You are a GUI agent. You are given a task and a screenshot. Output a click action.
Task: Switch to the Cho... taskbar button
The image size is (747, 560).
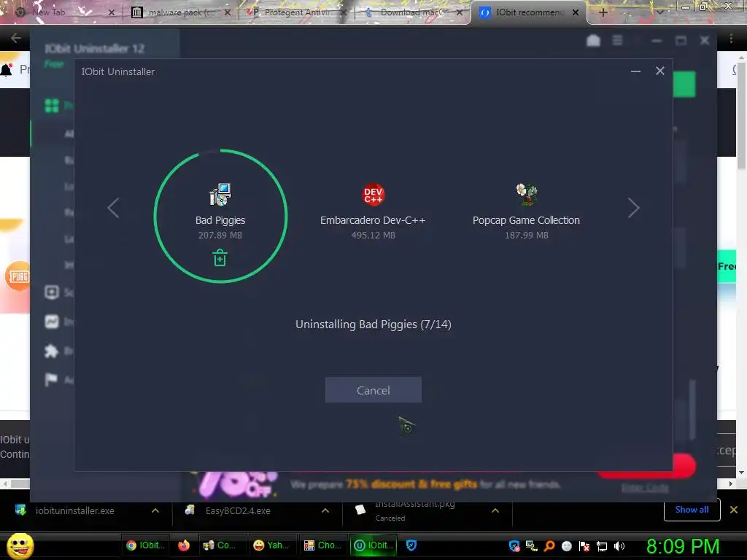pos(323,545)
